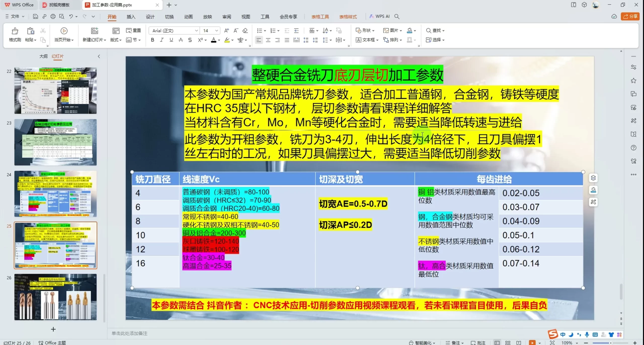Toggle italic formatting
Screen dimensions: 644x345
click(162, 40)
